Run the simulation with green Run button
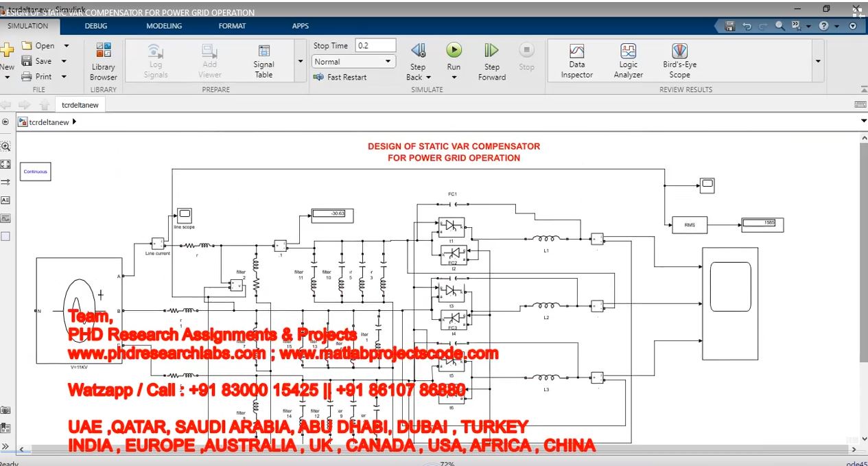 (x=454, y=50)
